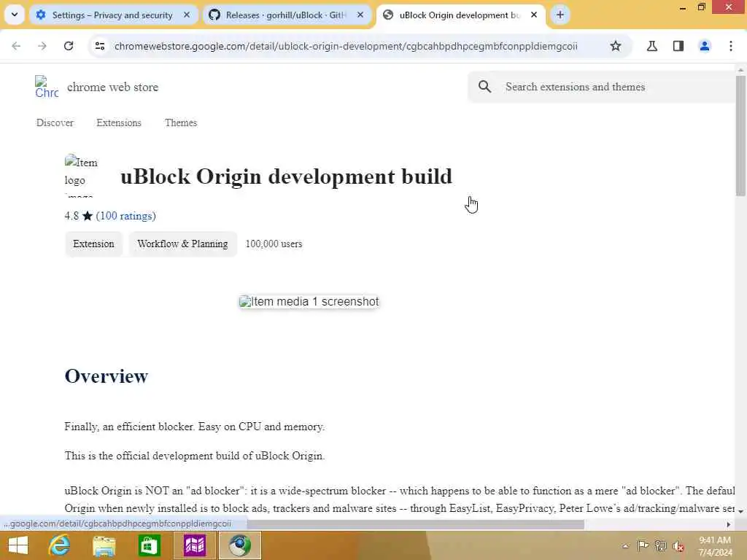747x560 pixels.
Task: Open the Extensions navigation item
Action: [x=119, y=122]
